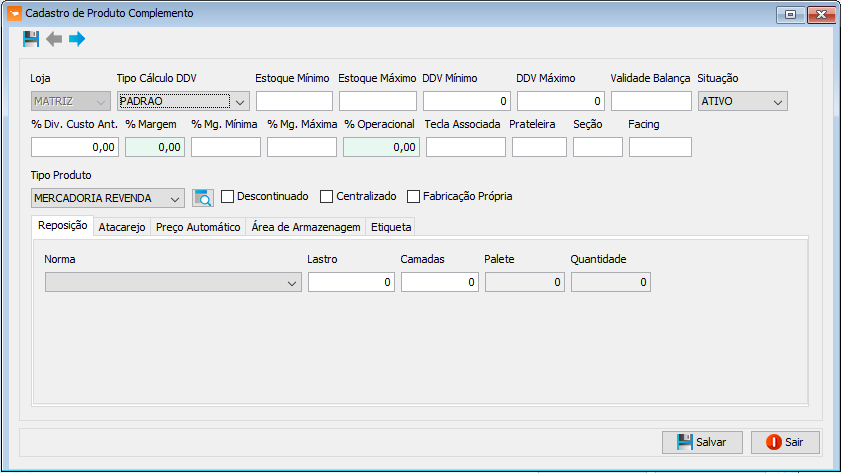Click the Salvar button

tap(702, 442)
